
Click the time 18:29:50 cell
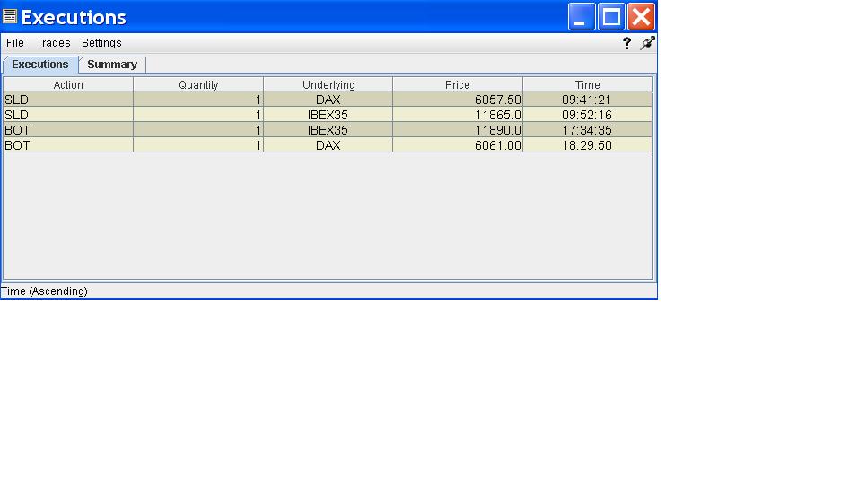588,145
